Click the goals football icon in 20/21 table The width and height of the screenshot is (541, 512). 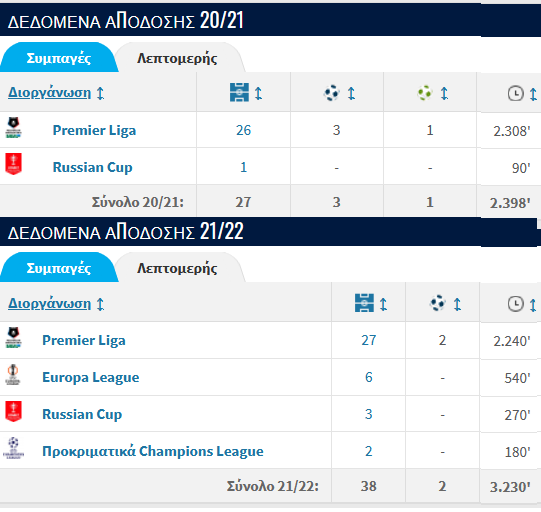[332, 93]
